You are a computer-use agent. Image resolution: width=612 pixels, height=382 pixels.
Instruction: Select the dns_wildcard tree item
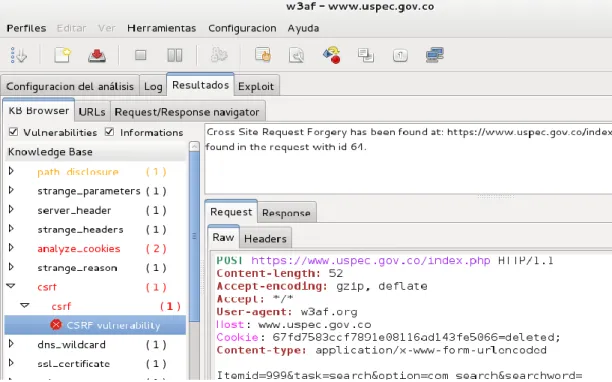[x=71, y=345]
